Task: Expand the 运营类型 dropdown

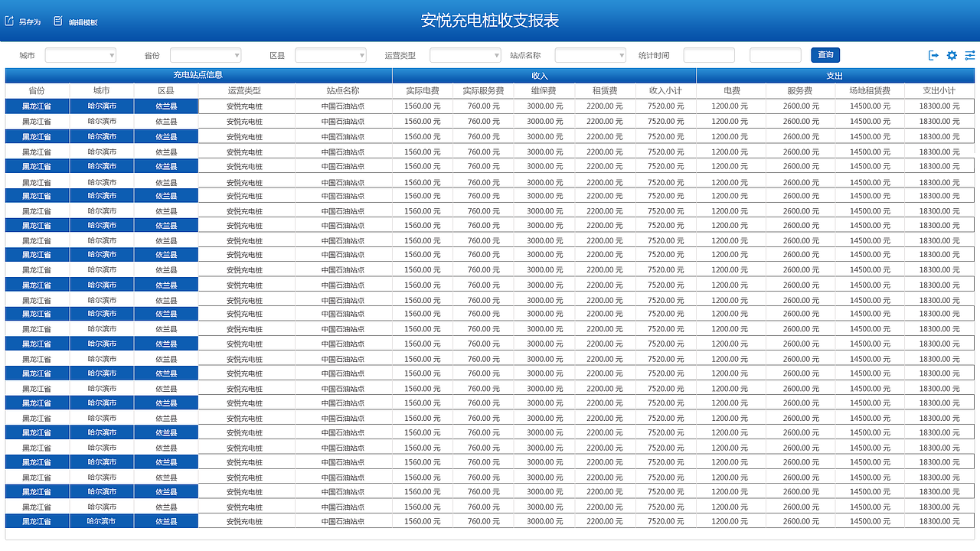Action: 463,55
